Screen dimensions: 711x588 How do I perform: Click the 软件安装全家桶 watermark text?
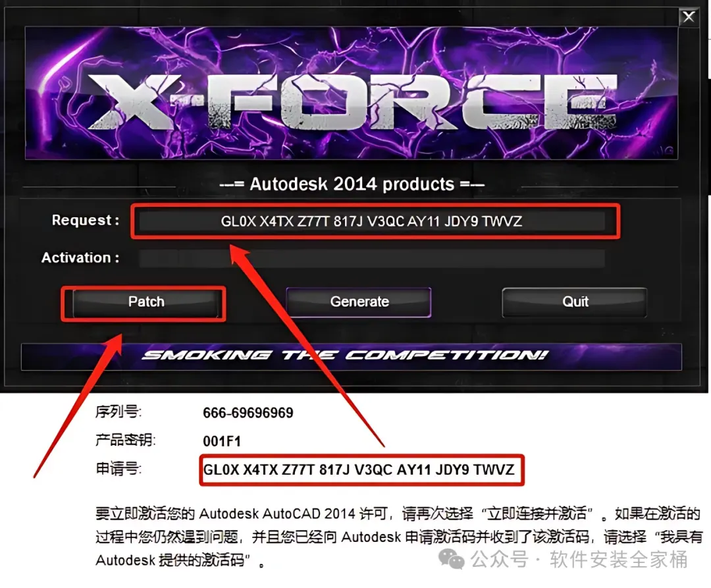619,559
